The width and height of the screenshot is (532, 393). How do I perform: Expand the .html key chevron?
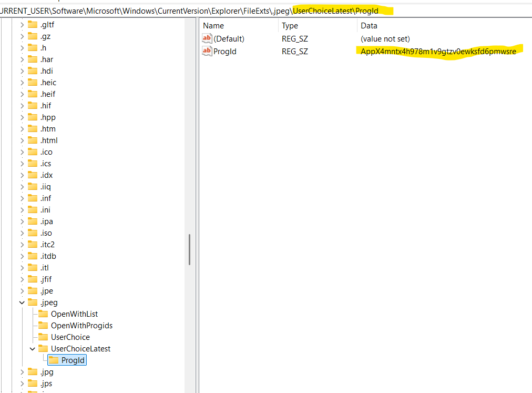pyautogui.click(x=22, y=140)
